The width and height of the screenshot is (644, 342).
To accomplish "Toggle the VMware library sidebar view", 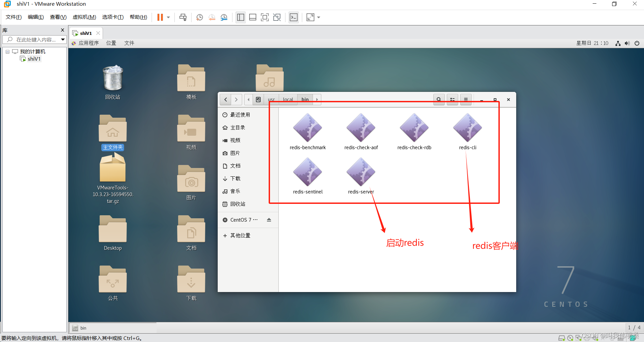I will tap(240, 17).
